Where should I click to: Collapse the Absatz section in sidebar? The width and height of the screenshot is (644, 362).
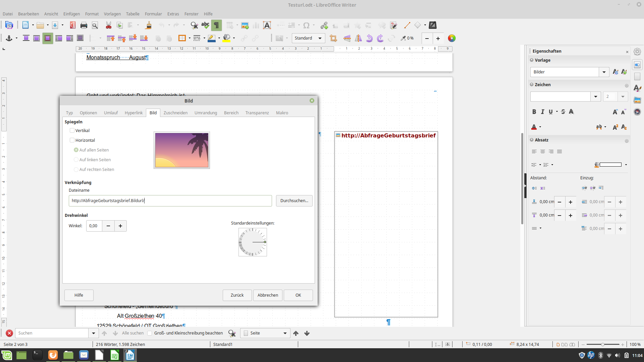(x=532, y=140)
